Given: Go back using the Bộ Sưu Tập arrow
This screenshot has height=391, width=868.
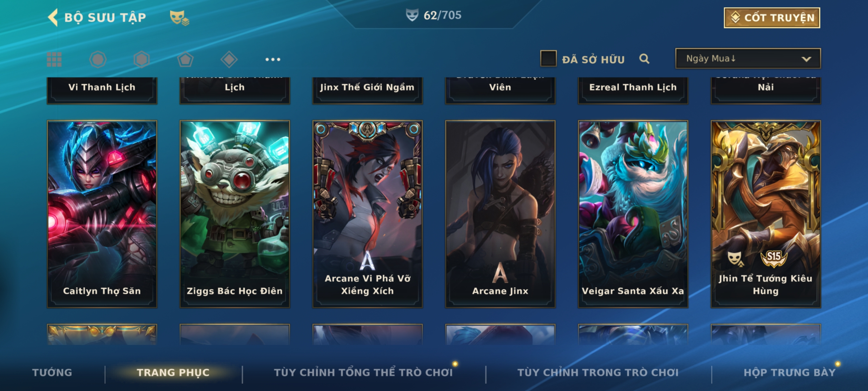Looking at the screenshot, I should tap(53, 17).
